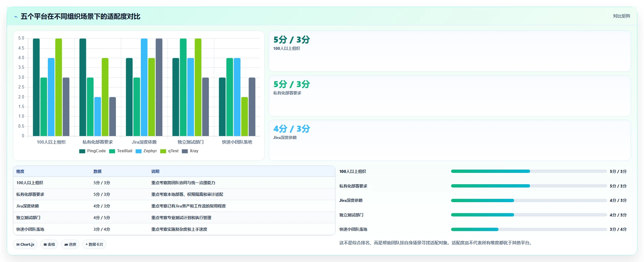Toggle the qTest legend item
Screen dimensions: 644x262
[x=169, y=151]
